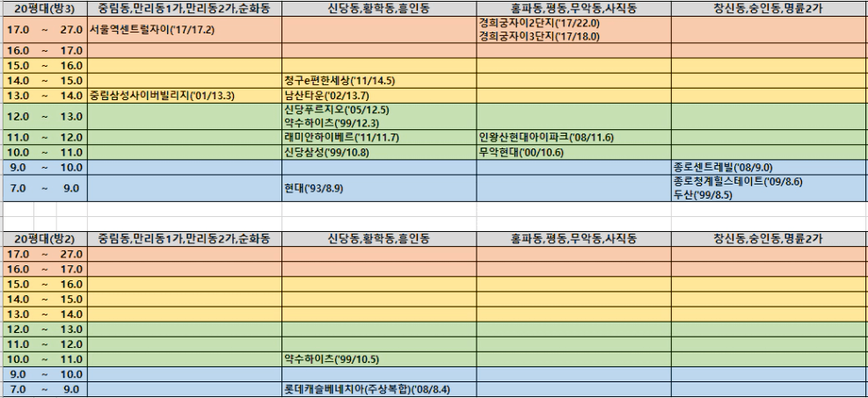Click 서울역센트럴자이('17/17.2) cell
868x398 pixels.
185,30
